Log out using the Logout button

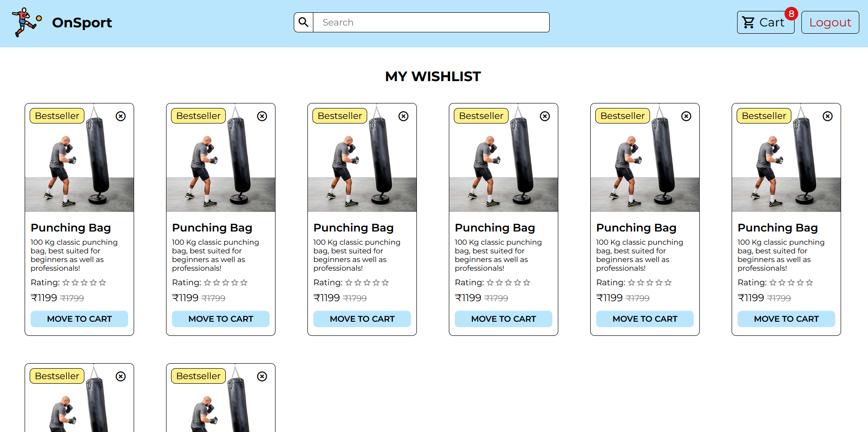pyautogui.click(x=830, y=22)
